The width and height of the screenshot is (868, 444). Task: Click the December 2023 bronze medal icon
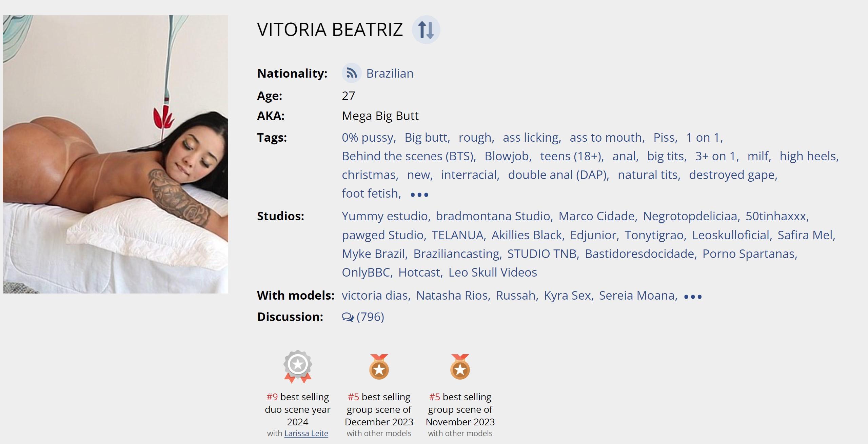click(x=379, y=367)
